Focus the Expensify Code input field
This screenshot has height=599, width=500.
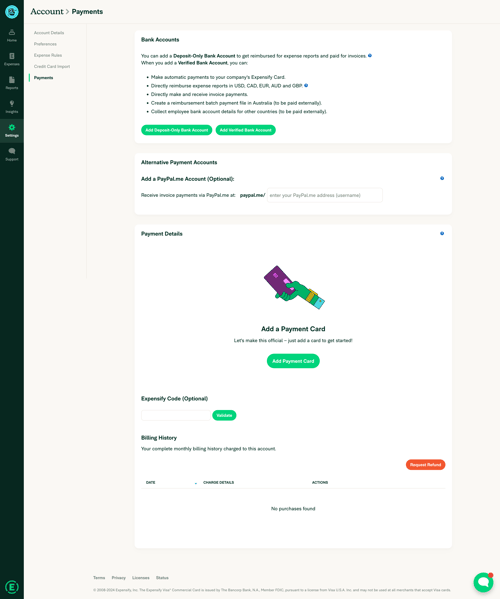coord(176,415)
